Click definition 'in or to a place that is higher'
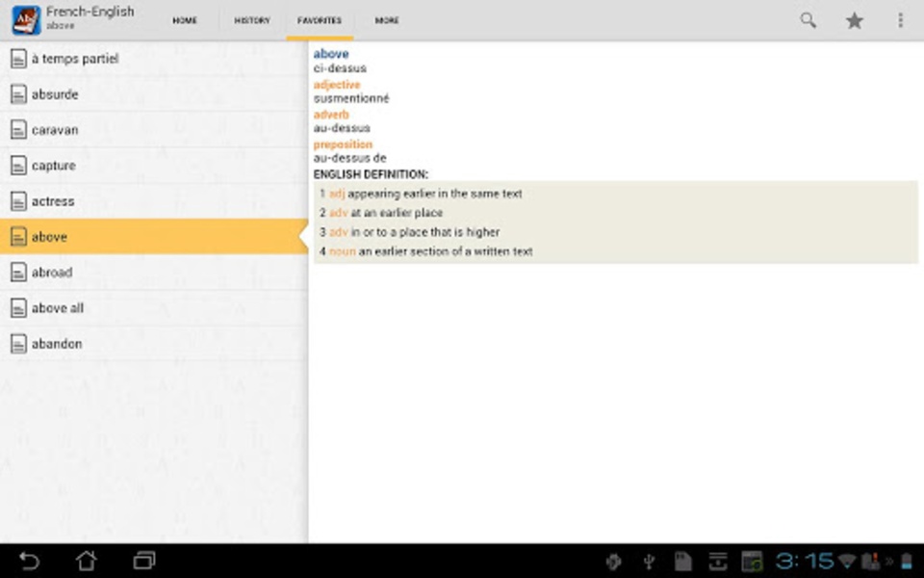 [x=424, y=232]
